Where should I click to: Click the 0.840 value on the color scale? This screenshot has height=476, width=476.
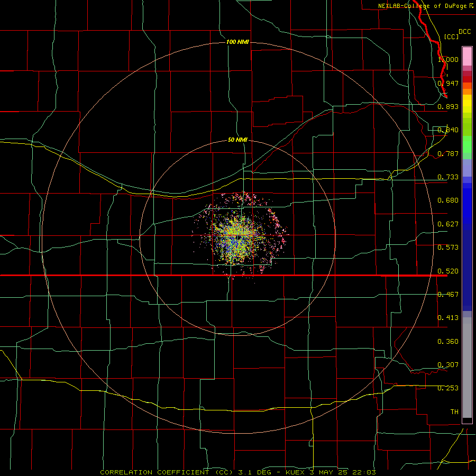point(448,130)
